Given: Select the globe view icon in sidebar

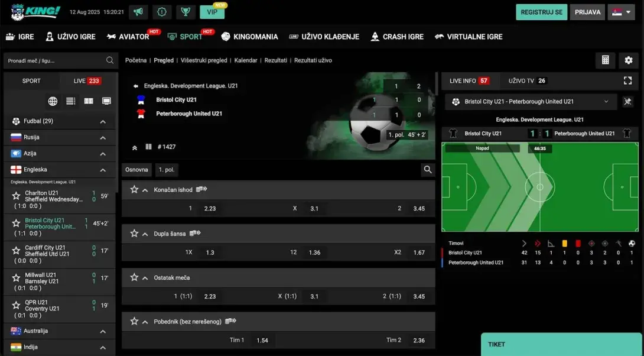Looking at the screenshot, I should click(x=53, y=101).
